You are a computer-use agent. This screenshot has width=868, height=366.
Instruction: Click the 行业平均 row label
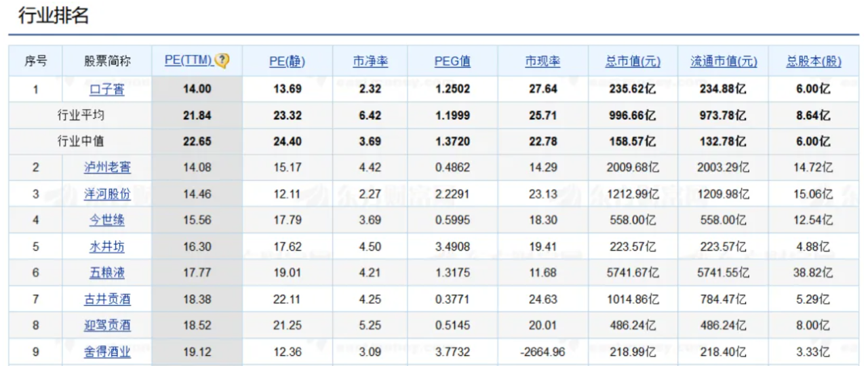(x=81, y=115)
